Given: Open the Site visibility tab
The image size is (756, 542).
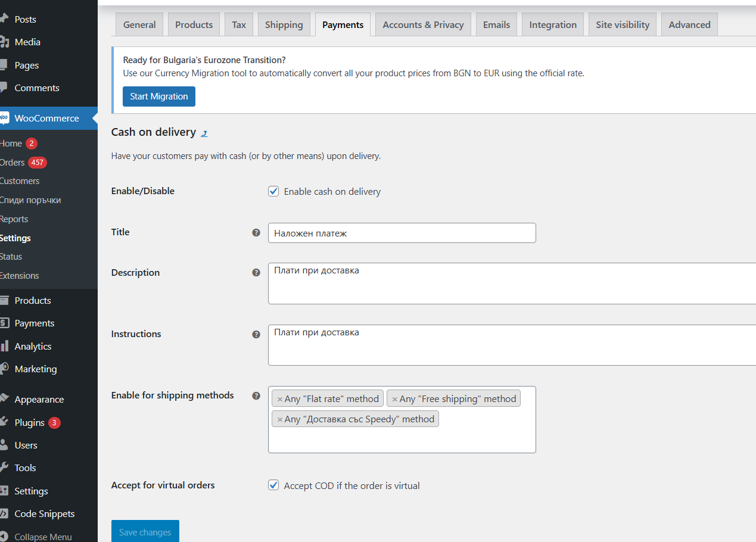Looking at the screenshot, I should (623, 24).
